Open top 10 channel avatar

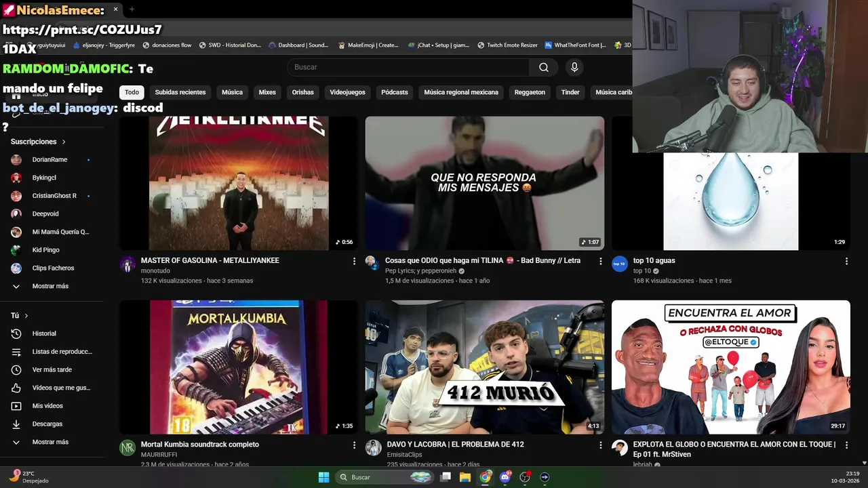pyautogui.click(x=620, y=264)
